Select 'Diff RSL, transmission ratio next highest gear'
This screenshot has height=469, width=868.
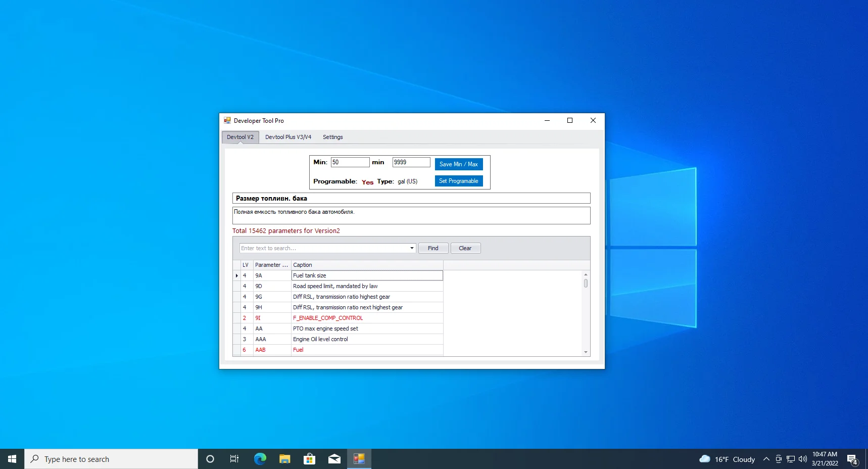367,307
